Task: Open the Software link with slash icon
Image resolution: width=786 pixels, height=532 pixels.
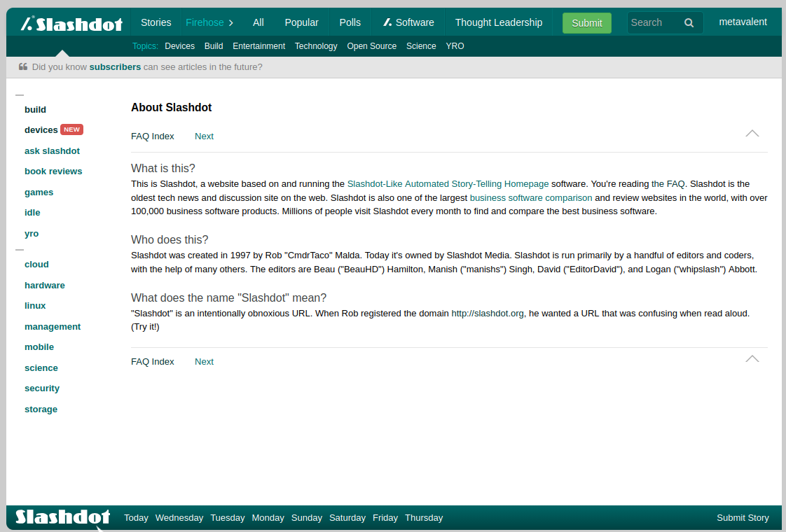Action: tap(408, 22)
